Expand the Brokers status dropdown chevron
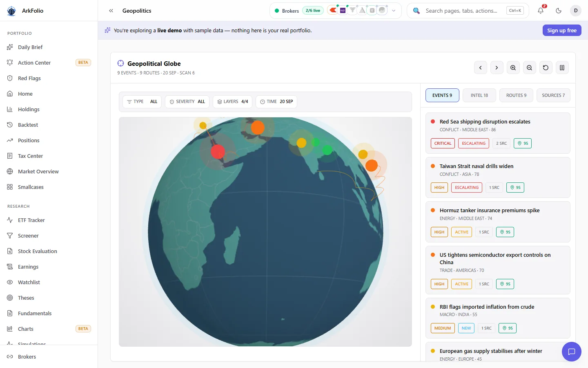 (x=394, y=11)
